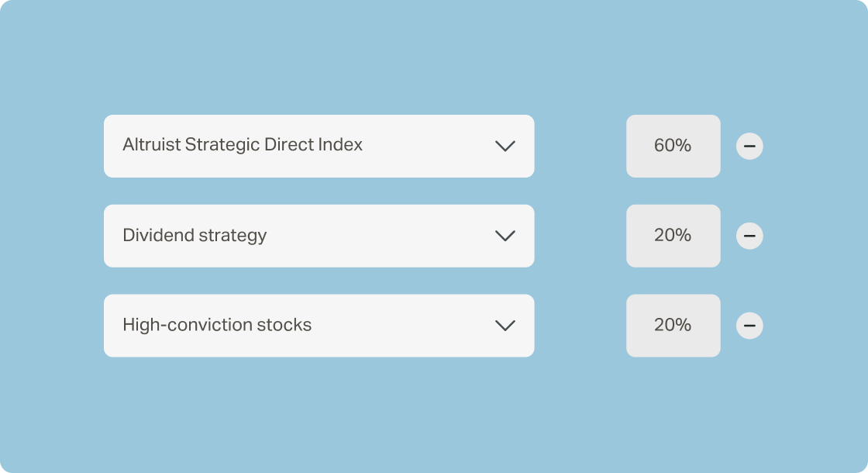Expand the model selector in the middle row
Image resolution: width=868 pixels, height=473 pixels.
pos(319,236)
